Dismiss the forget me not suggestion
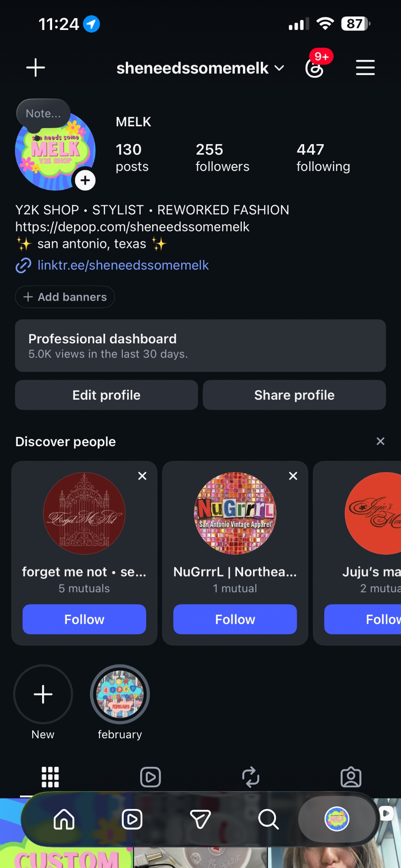Screen dimensions: 401x868 click(142, 476)
